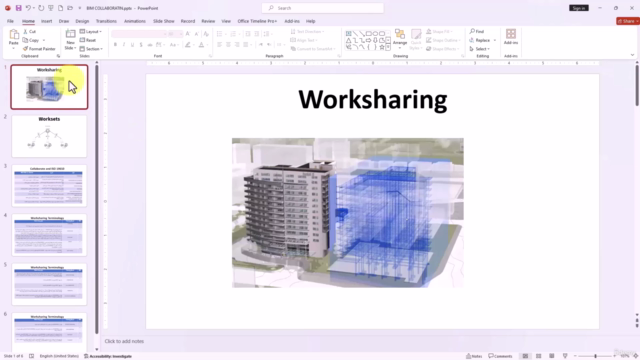Select slide 3 Collaborate thumbnail
This screenshot has height=360, width=640.
(x=49, y=186)
